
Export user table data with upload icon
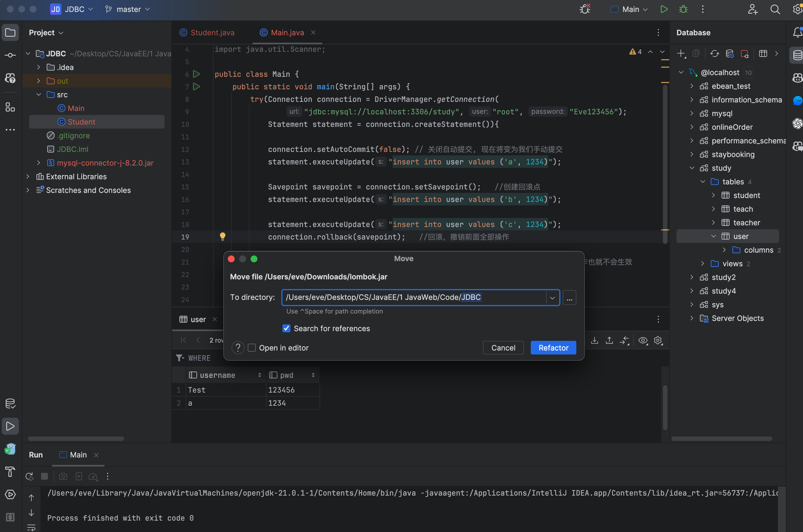coord(609,340)
